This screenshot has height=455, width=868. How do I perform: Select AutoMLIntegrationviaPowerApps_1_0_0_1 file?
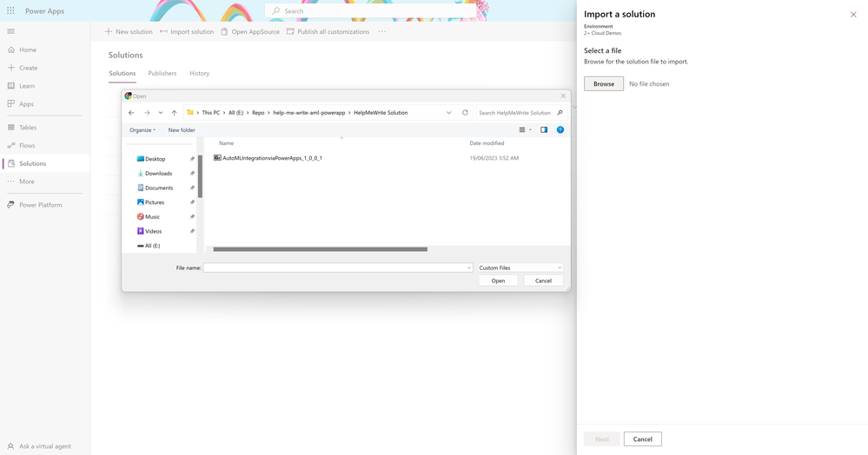pyautogui.click(x=268, y=158)
